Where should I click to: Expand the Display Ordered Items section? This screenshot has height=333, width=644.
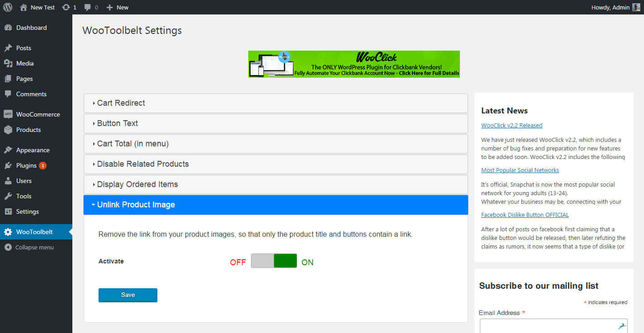coord(276,184)
